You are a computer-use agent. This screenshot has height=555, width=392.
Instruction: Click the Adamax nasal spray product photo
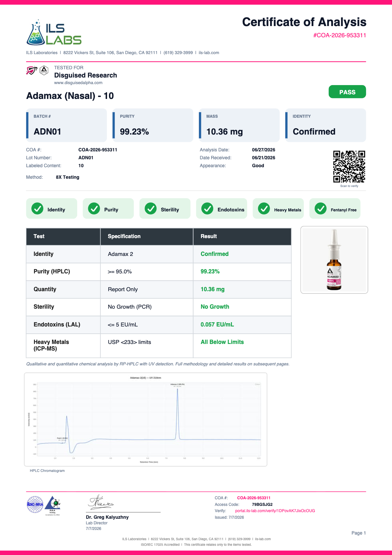coord(334,260)
